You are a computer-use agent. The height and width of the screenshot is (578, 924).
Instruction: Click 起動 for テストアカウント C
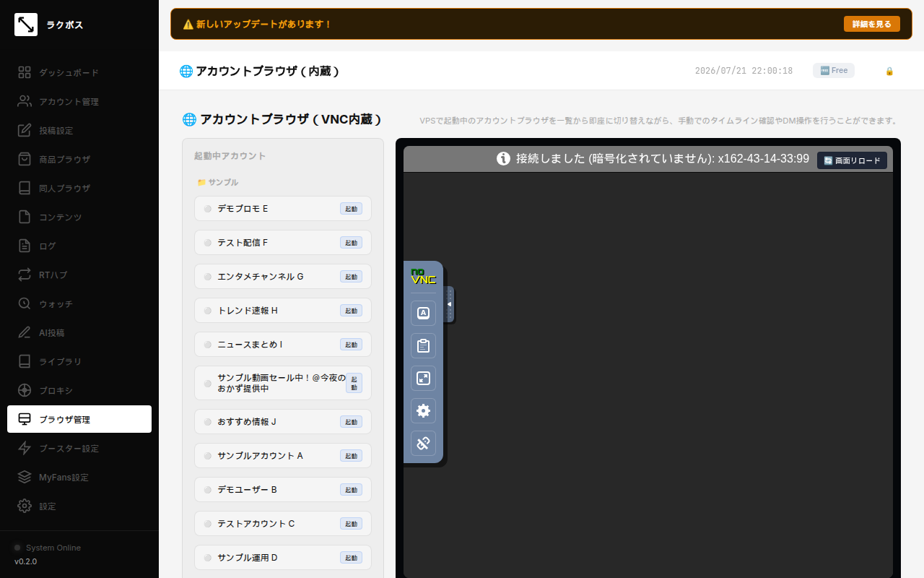pyautogui.click(x=352, y=524)
